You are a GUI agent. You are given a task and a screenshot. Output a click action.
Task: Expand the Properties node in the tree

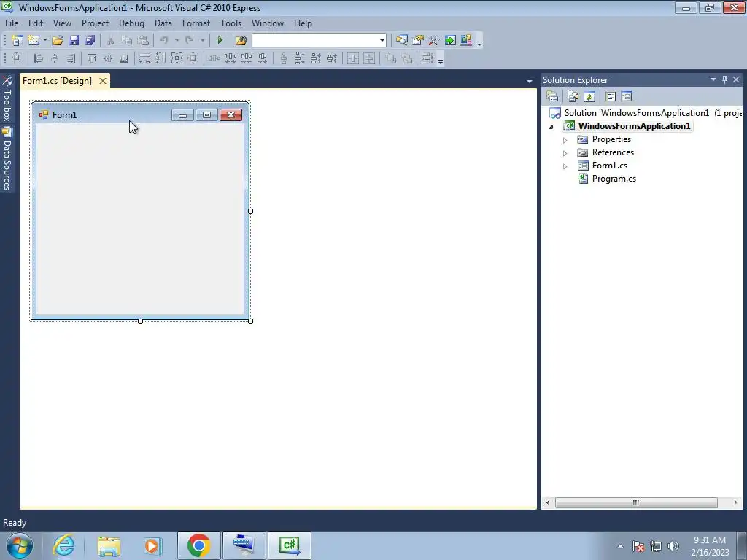coord(565,140)
